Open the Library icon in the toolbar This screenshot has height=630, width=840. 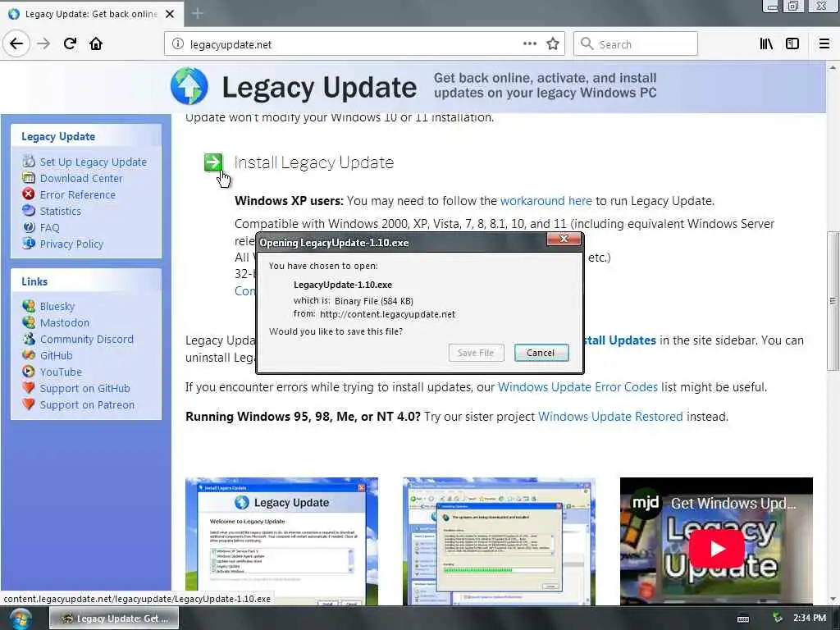click(x=766, y=44)
